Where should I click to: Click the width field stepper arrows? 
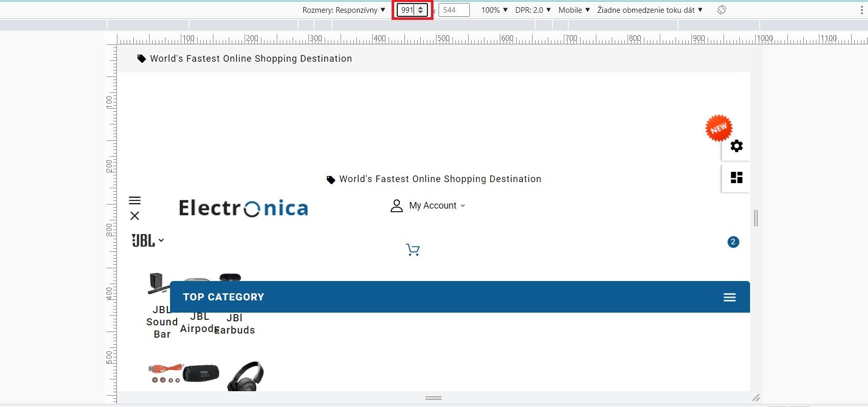coord(421,10)
